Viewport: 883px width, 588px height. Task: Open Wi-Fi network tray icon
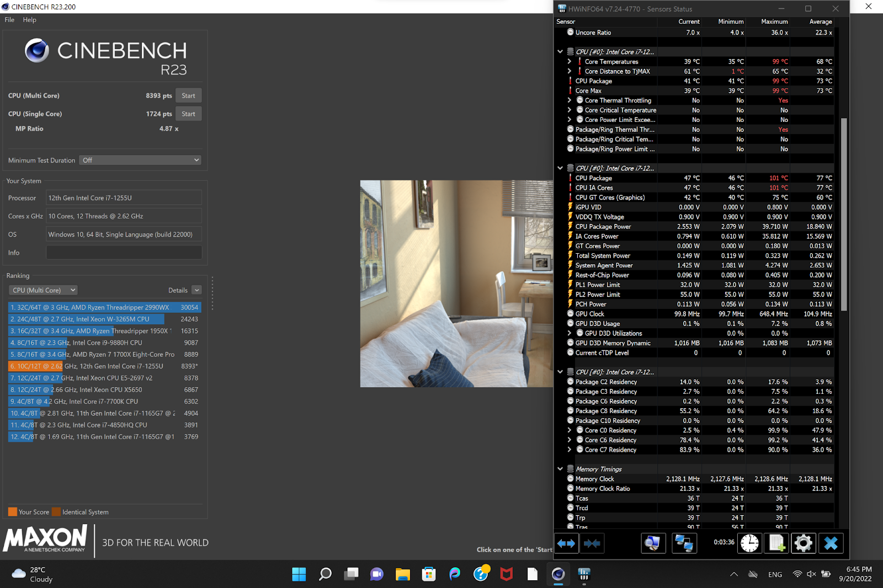coord(797,574)
